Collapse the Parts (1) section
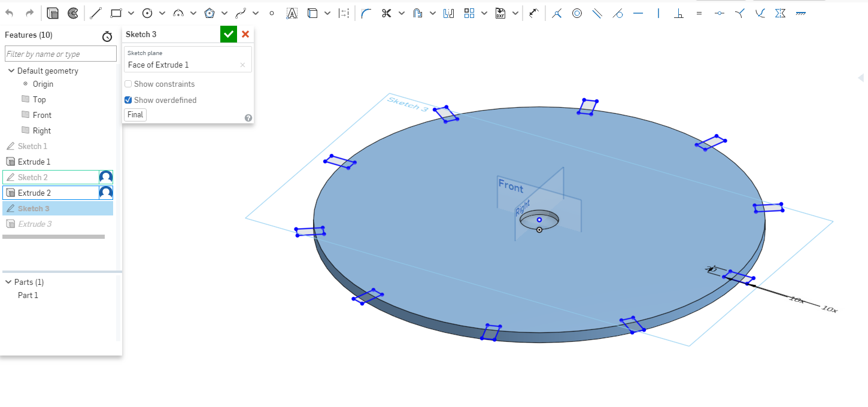This screenshot has width=868, height=407. (8, 282)
